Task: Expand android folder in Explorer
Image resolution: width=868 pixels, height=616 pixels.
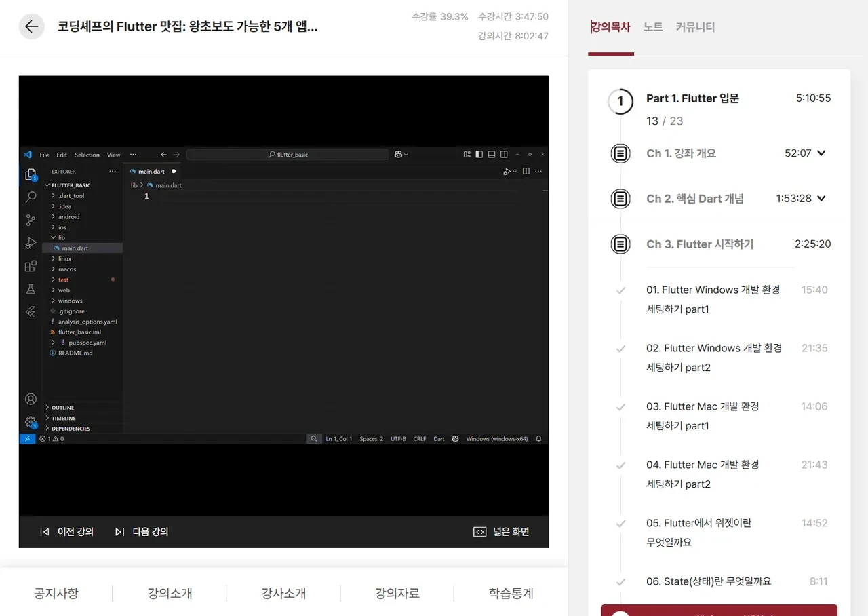Action: [x=68, y=217]
